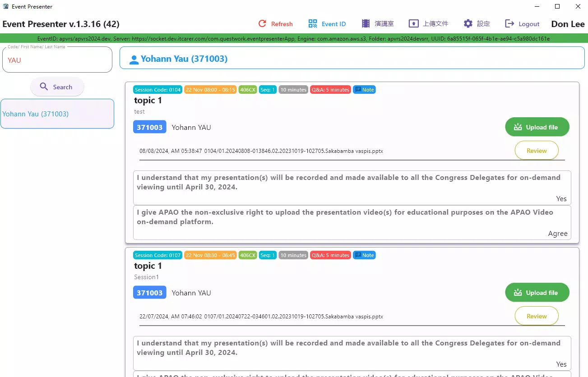Click the 406CX tag in session 0104
The width and height of the screenshot is (588, 377).
(x=248, y=90)
